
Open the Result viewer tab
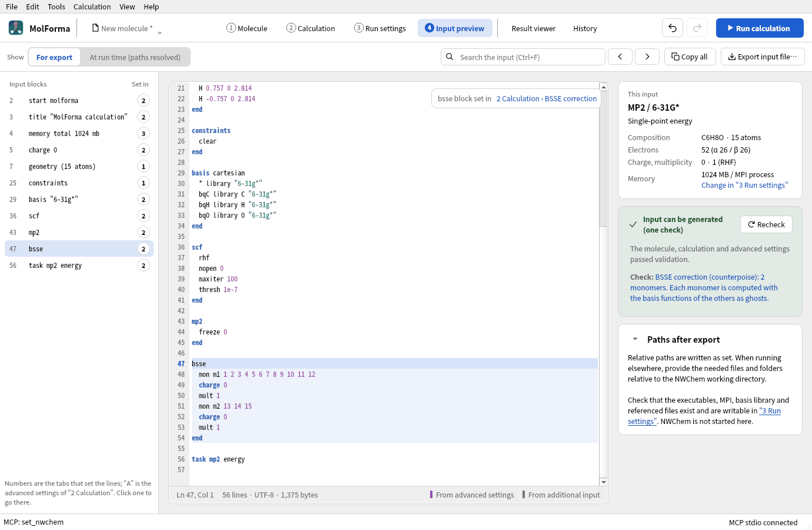pyautogui.click(x=534, y=28)
